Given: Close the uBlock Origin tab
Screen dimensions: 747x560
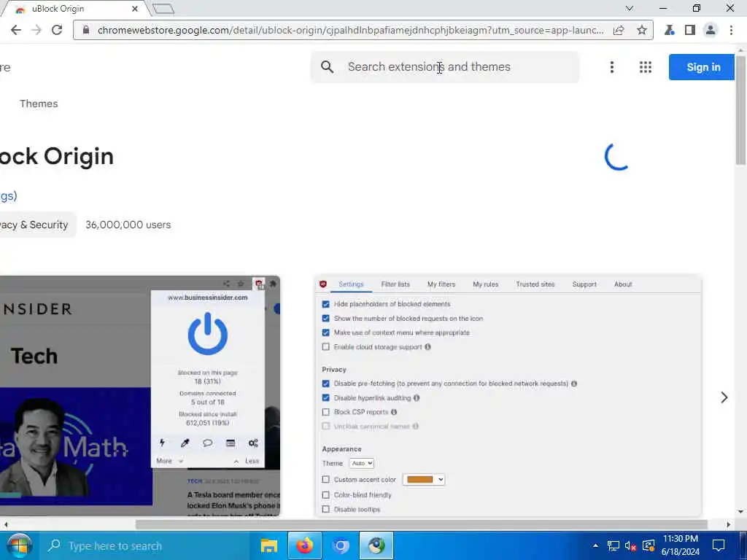Looking at the screenshot, I should (135, 9).
